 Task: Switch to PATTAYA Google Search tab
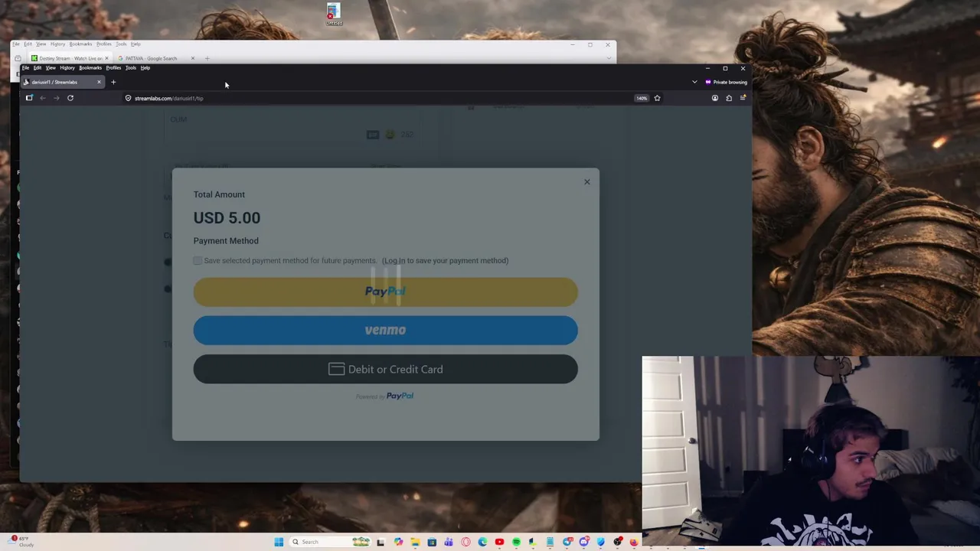(151, 58)
